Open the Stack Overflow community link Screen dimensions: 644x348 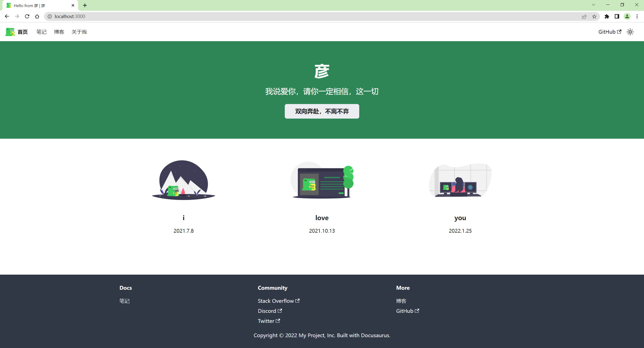click(276, 301)
